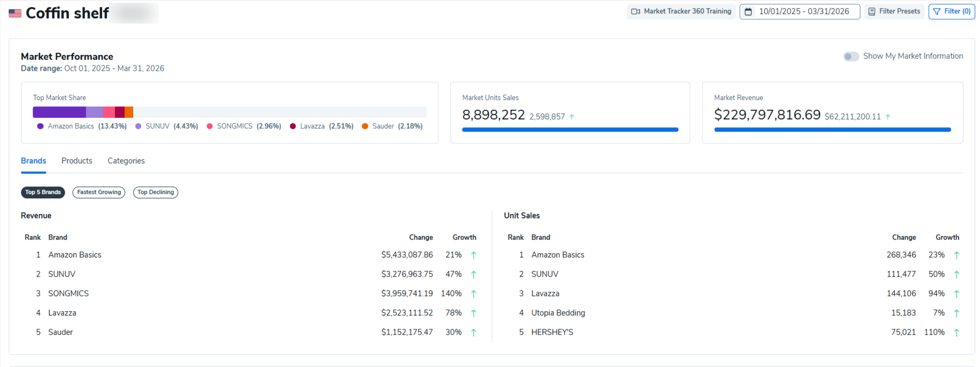
Task: Click the green arrow beside Market Units Sales
Action: pos(572,117)
